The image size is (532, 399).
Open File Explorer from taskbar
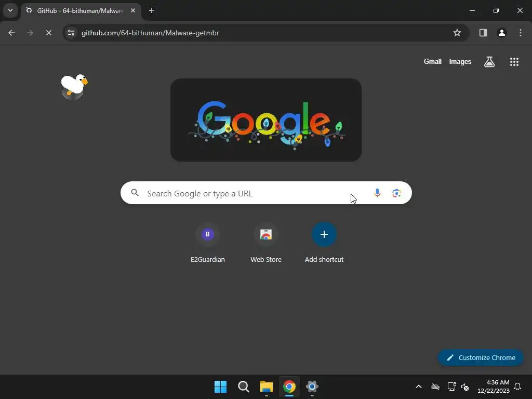267,387
